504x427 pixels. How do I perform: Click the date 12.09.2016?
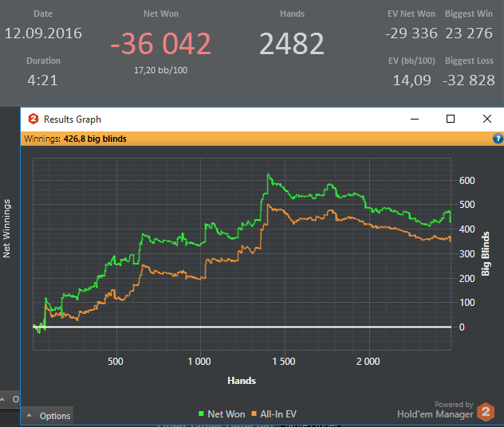click(x=43, y=33)
